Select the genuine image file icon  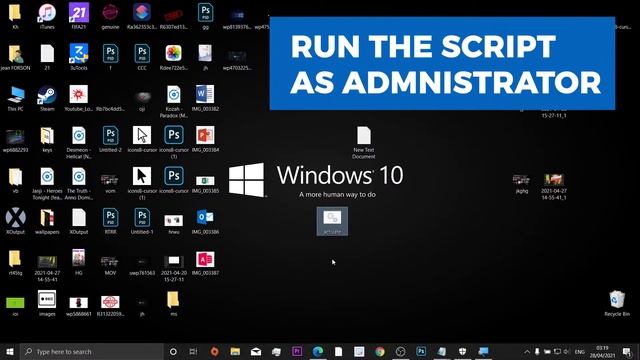[110, 16]
